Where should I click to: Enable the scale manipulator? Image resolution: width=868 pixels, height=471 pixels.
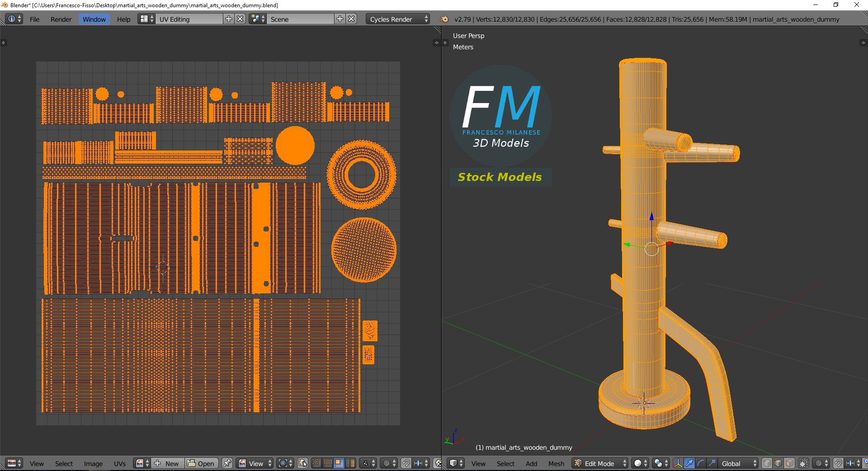(712, 463)
